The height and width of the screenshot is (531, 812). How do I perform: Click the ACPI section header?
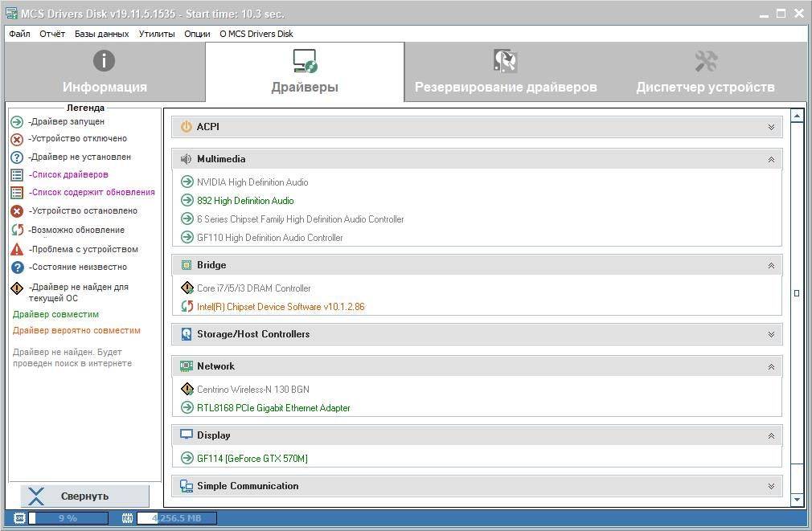tap(477, 127)
